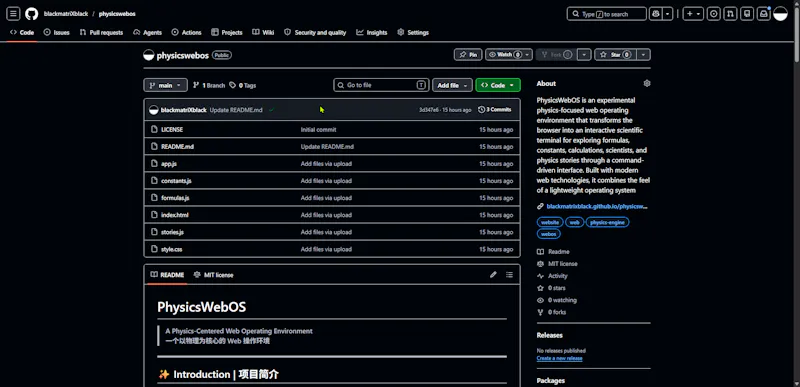Open the Actions tab

[x=186, y=32]
